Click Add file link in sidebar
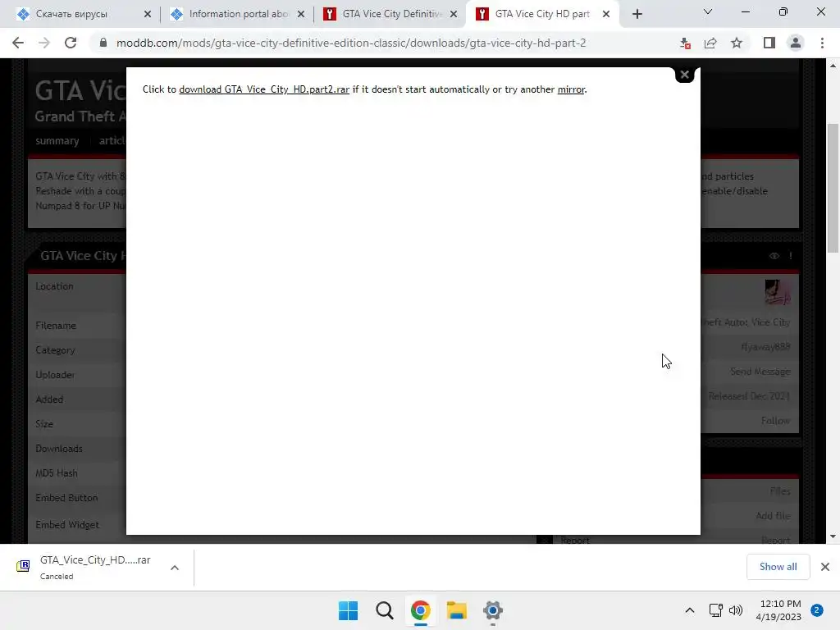840x630 pixels. [773, 515]
